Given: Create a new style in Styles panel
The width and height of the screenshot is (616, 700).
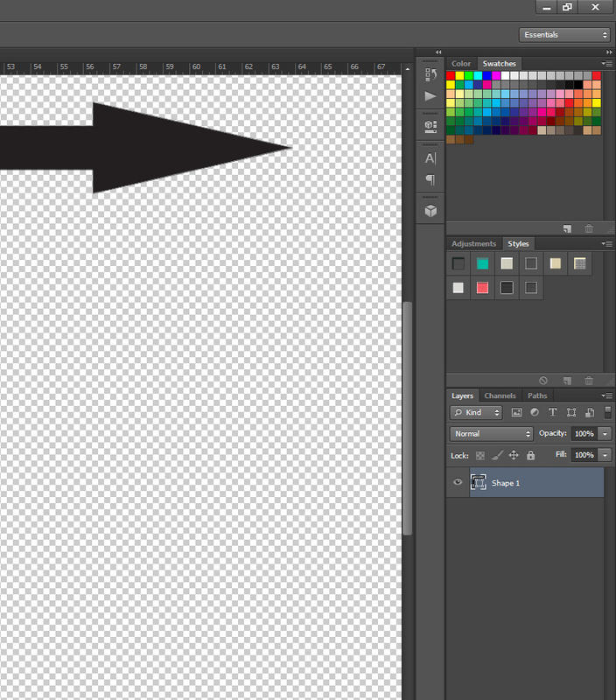Looking at the screenshot, I should [567, 381].
